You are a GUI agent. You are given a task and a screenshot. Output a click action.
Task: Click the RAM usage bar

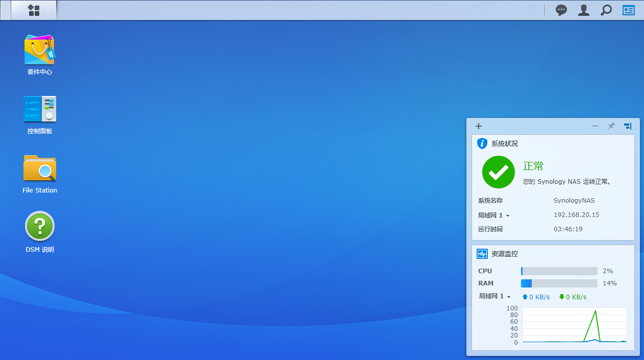pyautogui.click(x=559, y=283)
